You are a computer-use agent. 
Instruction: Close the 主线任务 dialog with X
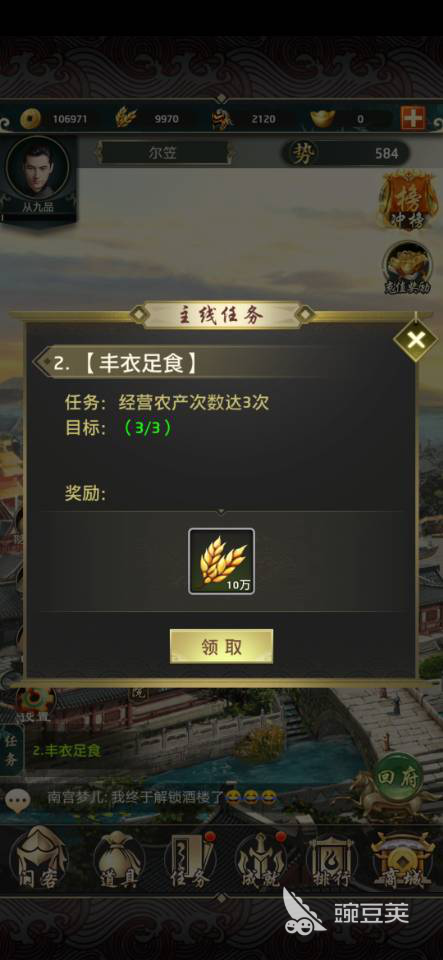click(x=415, y=340)
